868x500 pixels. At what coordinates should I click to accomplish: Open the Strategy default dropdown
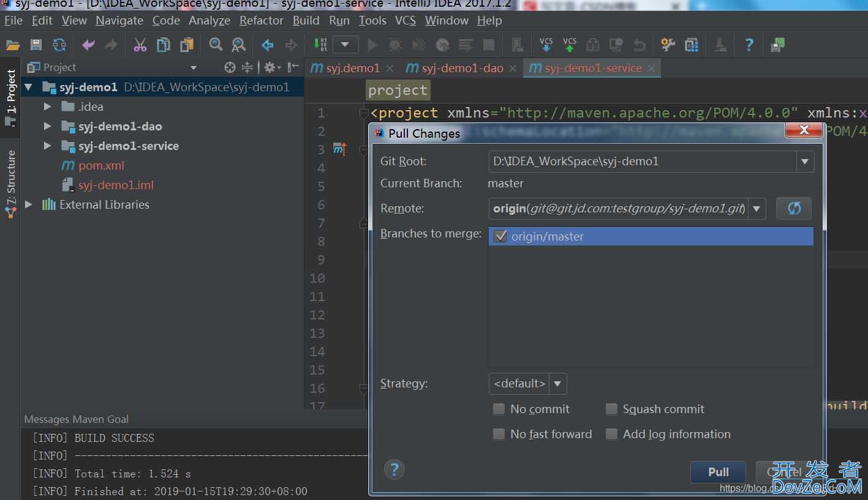click(557, 384)
